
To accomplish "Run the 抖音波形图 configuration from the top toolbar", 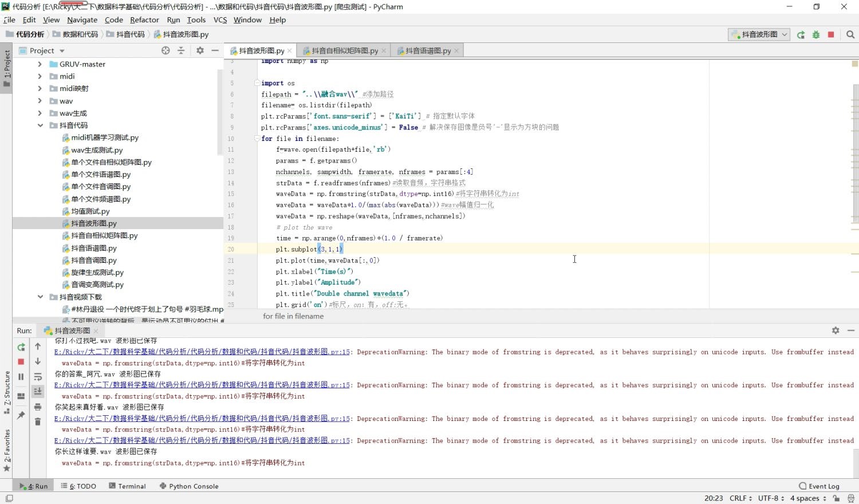I will coord(801,34).
